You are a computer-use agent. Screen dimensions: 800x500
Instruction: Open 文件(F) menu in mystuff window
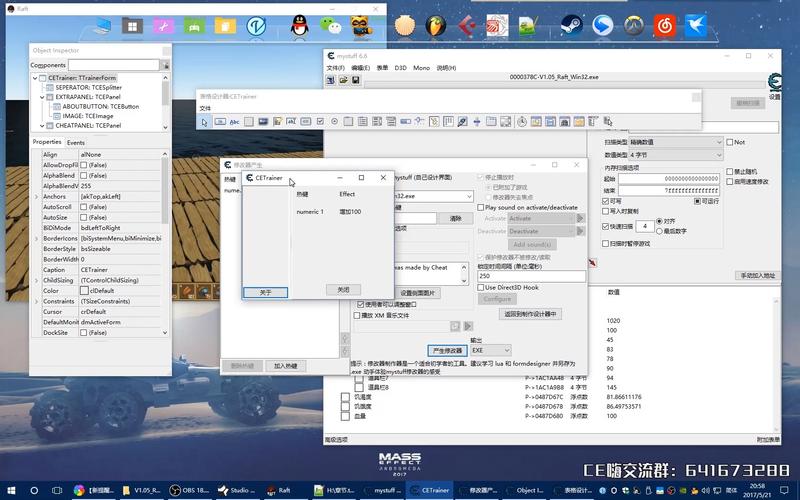click(335, 68)
